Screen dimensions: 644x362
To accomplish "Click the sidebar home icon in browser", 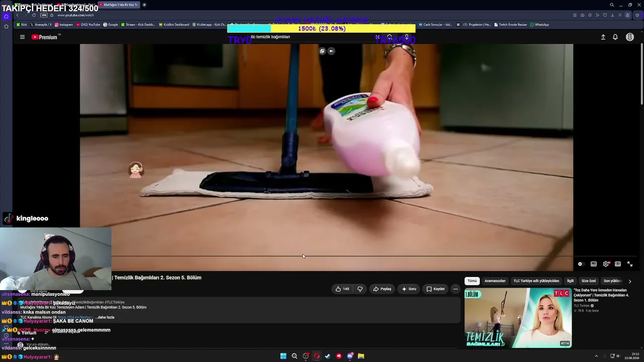I will coord(6,16).
